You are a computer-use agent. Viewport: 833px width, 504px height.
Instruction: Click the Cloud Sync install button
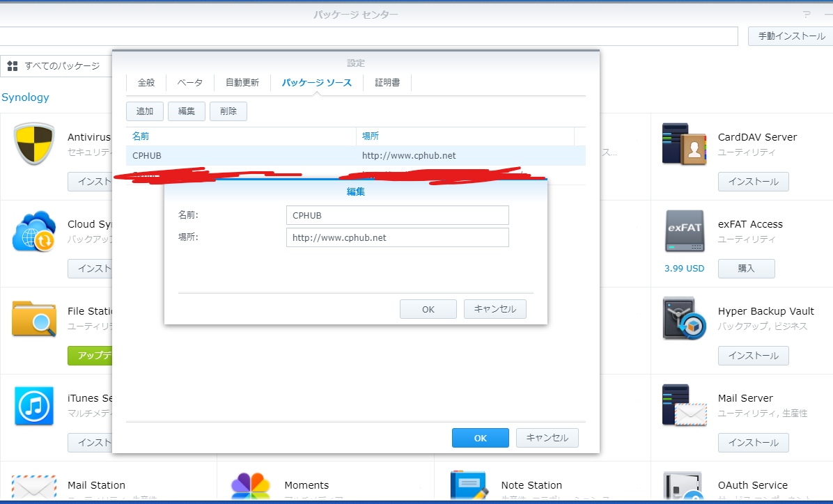[91, 269]
